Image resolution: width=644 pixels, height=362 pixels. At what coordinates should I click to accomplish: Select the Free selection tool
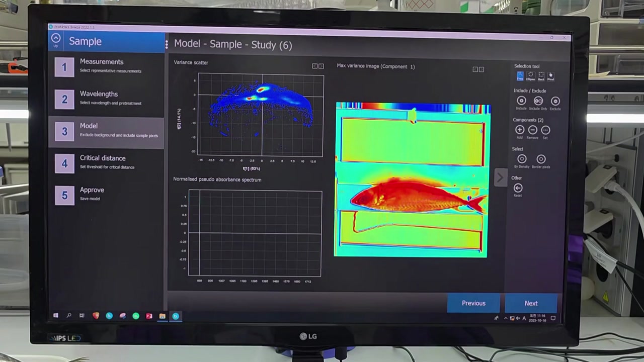[520, 75]
